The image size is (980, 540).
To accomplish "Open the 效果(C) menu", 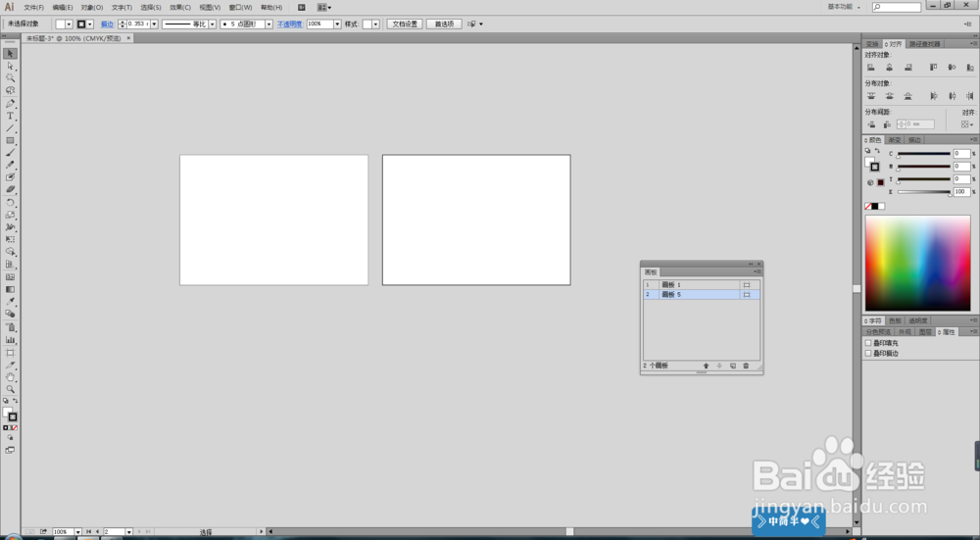I will click(180, 8).
